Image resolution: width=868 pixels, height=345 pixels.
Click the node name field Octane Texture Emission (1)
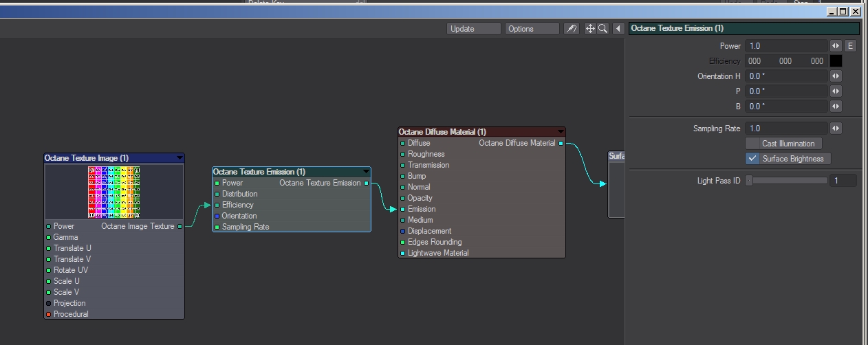click(744, 29)
